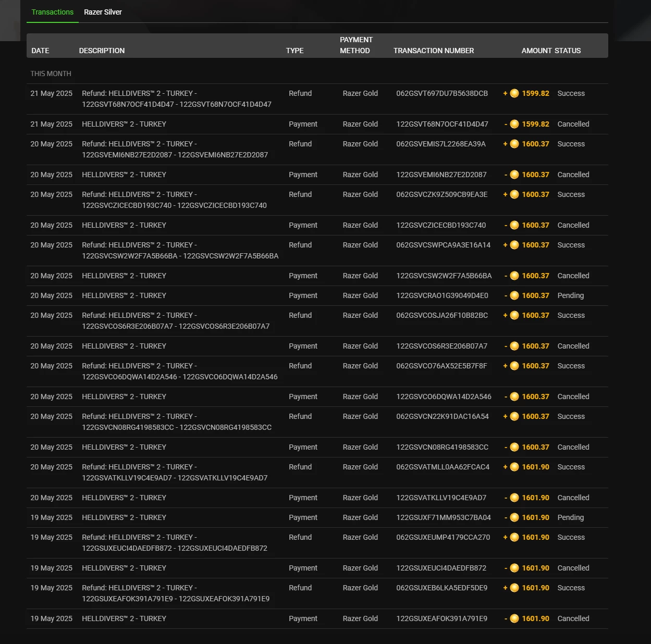Select transaction number 062GSVATMLL0AA62FCAC4
Viewport: 651px width, 644px height.
[x=443, y=467]
